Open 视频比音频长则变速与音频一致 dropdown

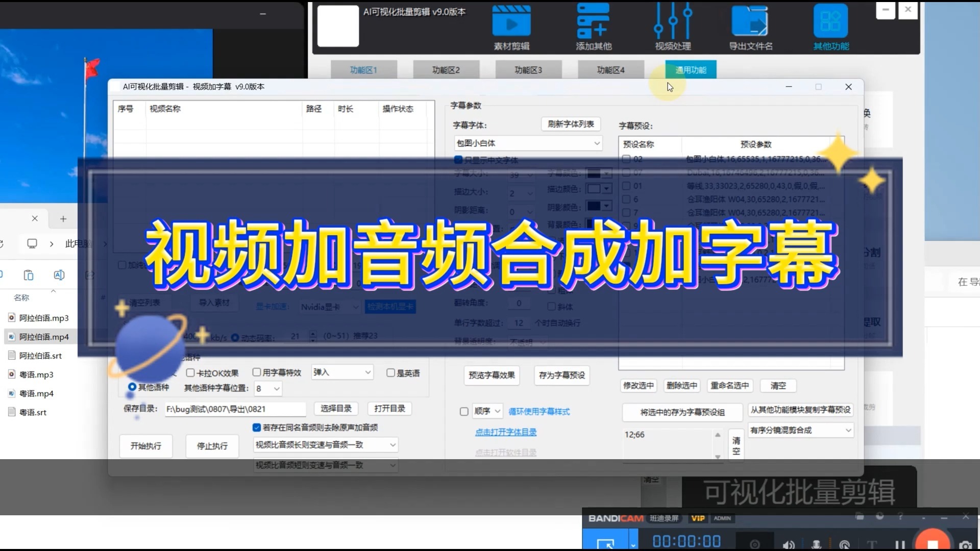coord(326,445)
